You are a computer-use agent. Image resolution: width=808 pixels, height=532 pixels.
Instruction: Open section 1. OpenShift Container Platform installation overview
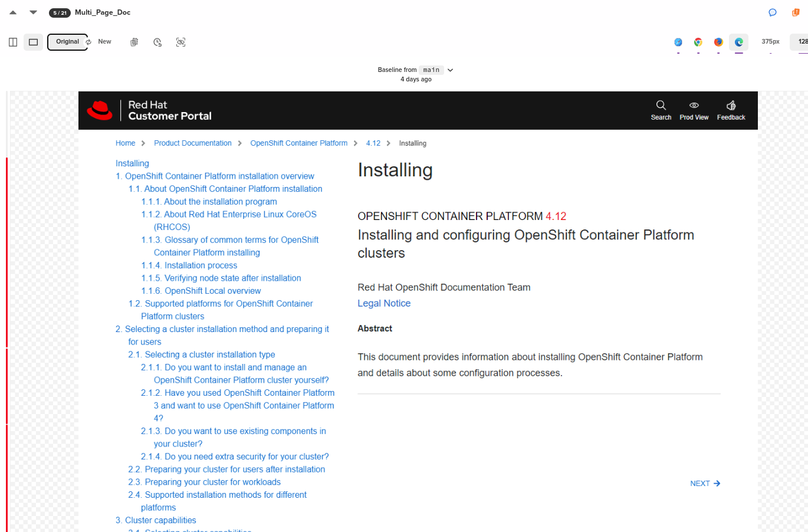[215, 176]
